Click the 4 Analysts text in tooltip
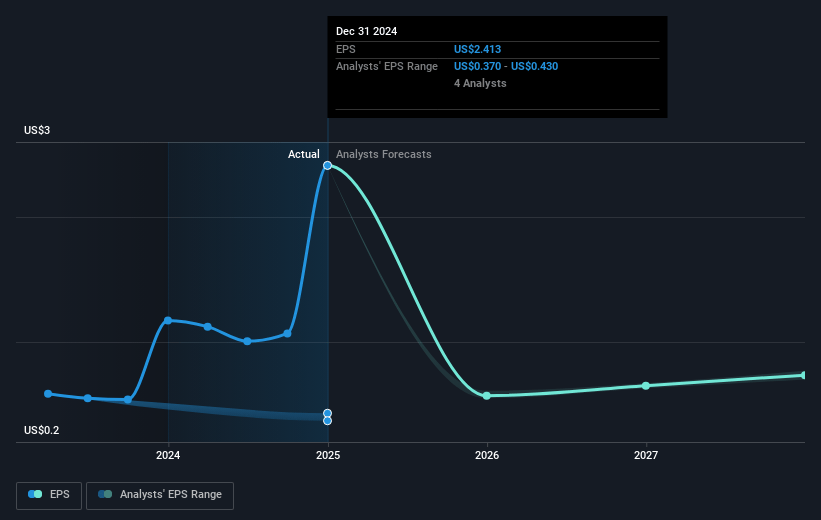Viewport: 821px width, 520px height. coord(480,83)
